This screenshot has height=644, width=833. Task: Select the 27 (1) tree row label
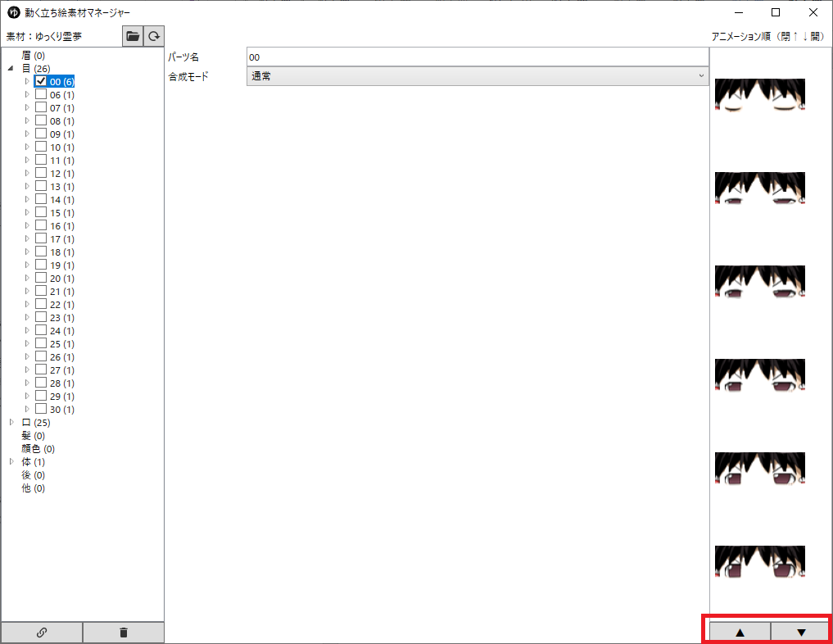[62, 370]
